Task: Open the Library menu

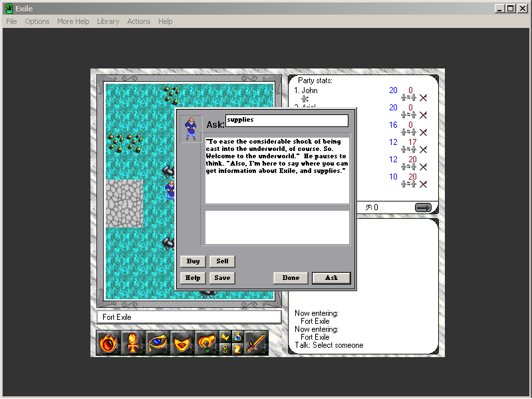Action: pos(108,21)
